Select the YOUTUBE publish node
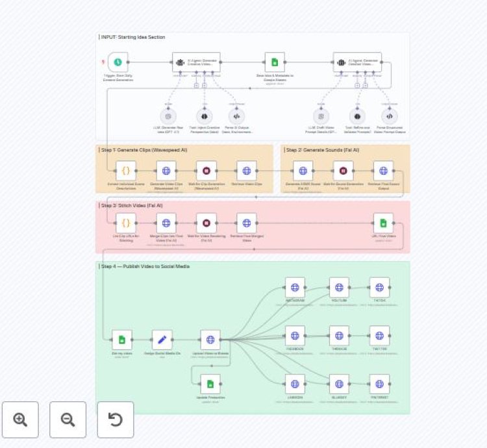Image resolution: width=487 pixels, height=448 pixels. click(x=339, y=287)
